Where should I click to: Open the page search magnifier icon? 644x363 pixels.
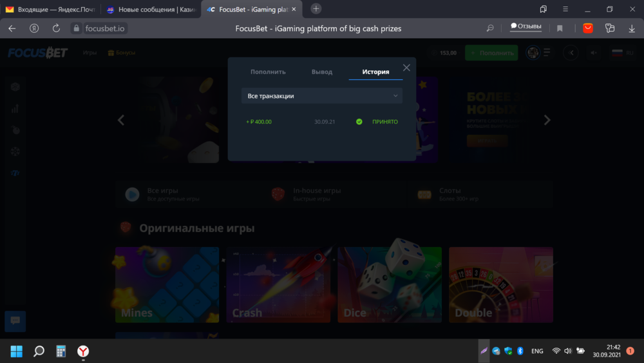tap(490, 28)
